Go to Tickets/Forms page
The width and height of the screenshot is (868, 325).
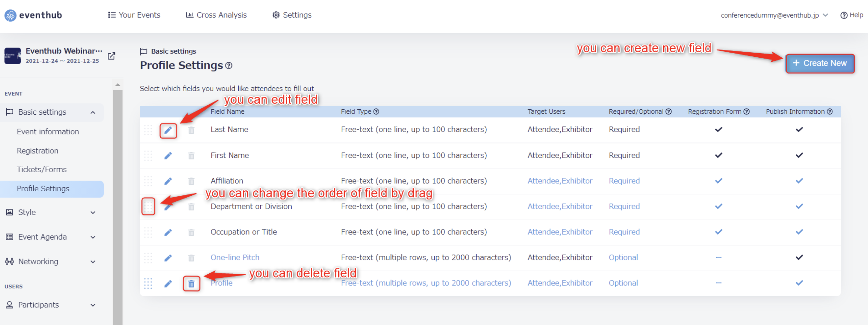tap(42, 169)
